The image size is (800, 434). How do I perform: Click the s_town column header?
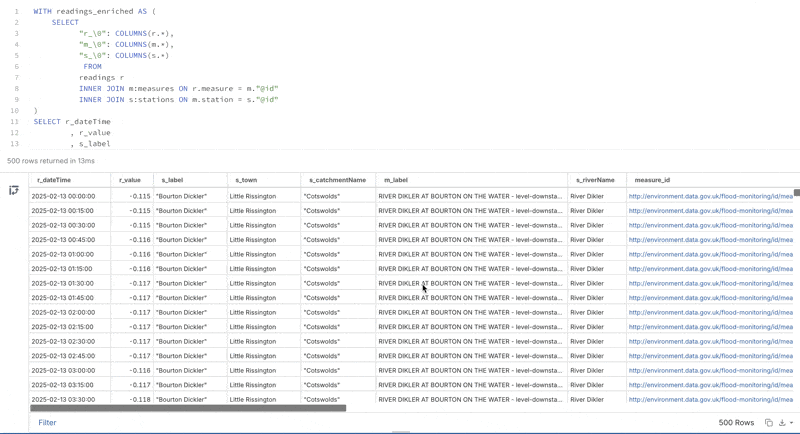(246, 180)
